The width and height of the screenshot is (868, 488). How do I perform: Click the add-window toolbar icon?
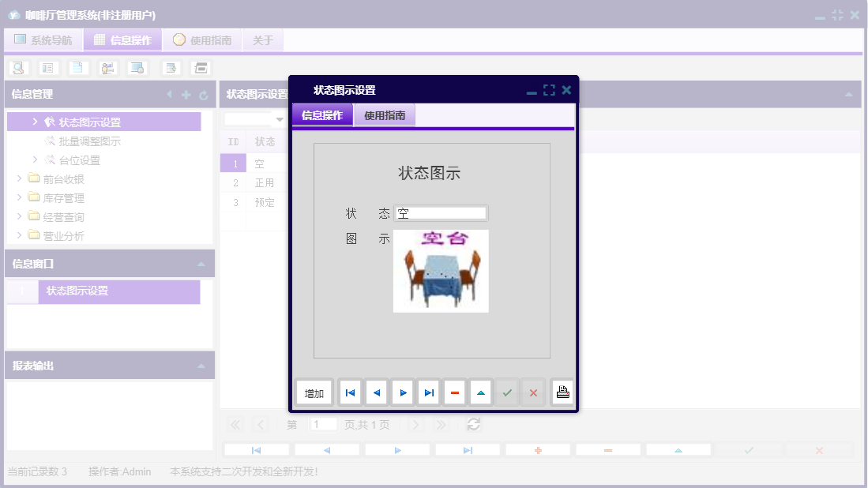[x=170, y=67]
